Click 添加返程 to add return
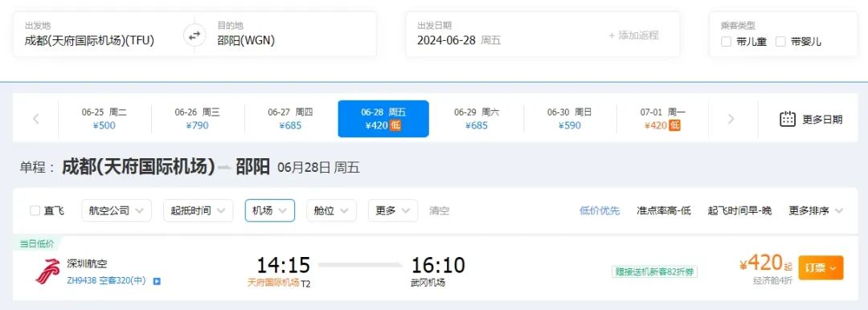Screen dimensions: 868x310 pos(634,35)
